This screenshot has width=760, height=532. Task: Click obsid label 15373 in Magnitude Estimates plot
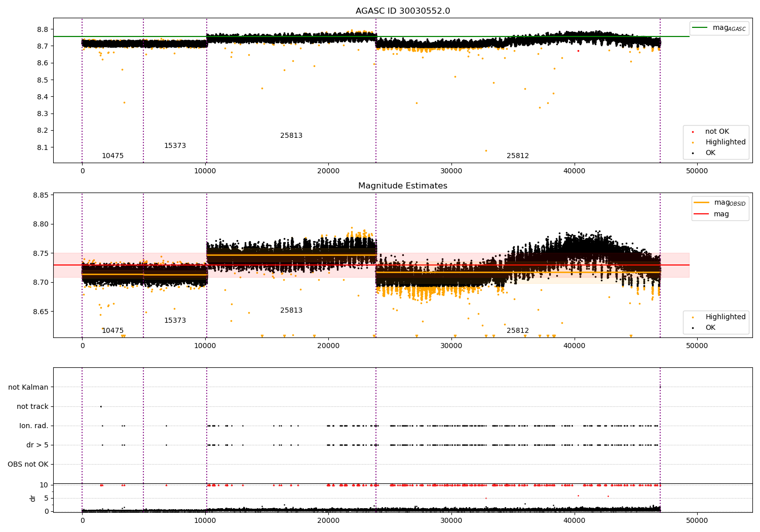[175, 321]
